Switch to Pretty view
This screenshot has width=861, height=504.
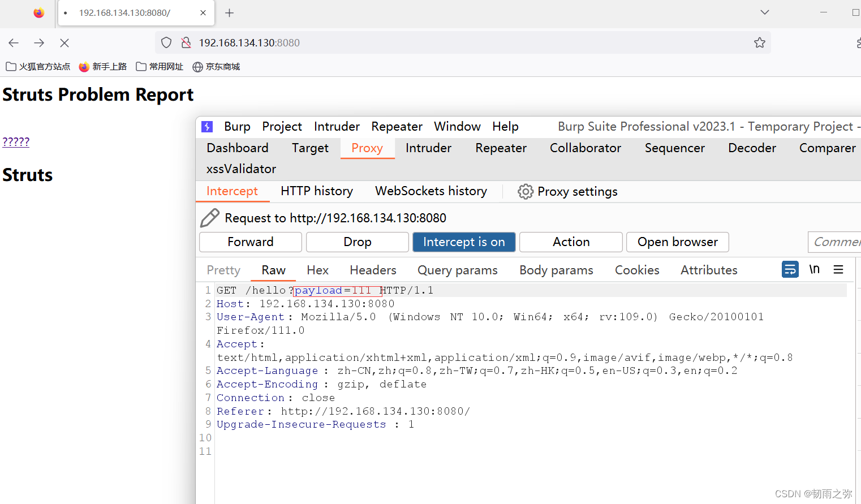pos(223,270)
